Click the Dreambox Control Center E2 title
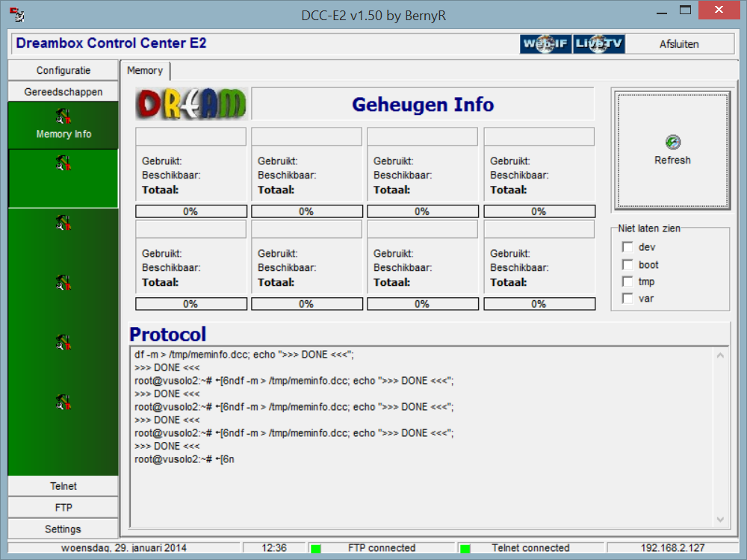Image resolution: width=747 pixels, height=560 pixels. tap(111, 43)
